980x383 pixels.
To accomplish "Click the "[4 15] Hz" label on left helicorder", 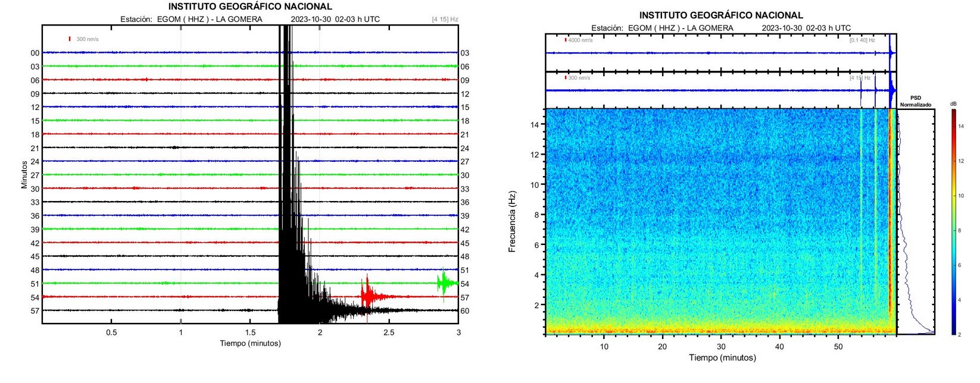I will tap(445, 20).
